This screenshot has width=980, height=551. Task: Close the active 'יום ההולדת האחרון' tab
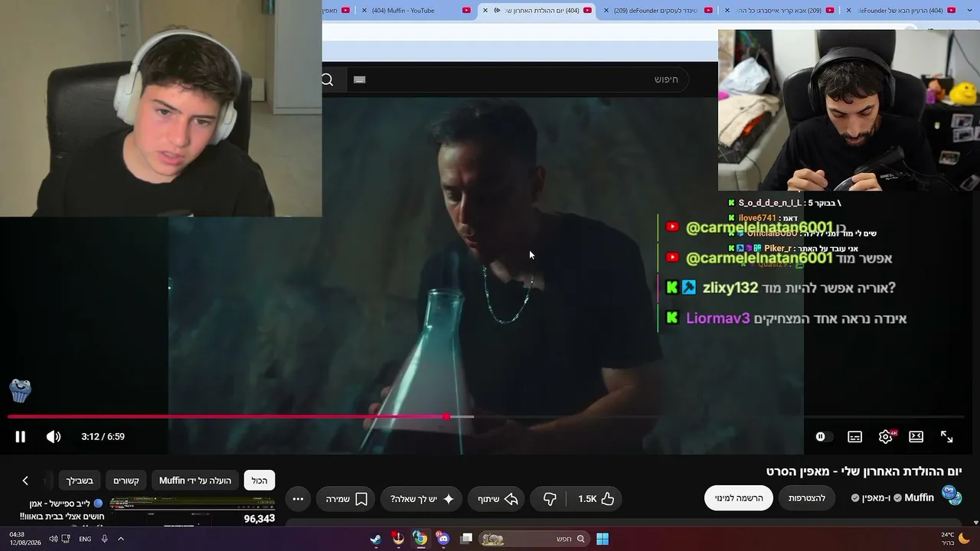(x=485, y=11)
